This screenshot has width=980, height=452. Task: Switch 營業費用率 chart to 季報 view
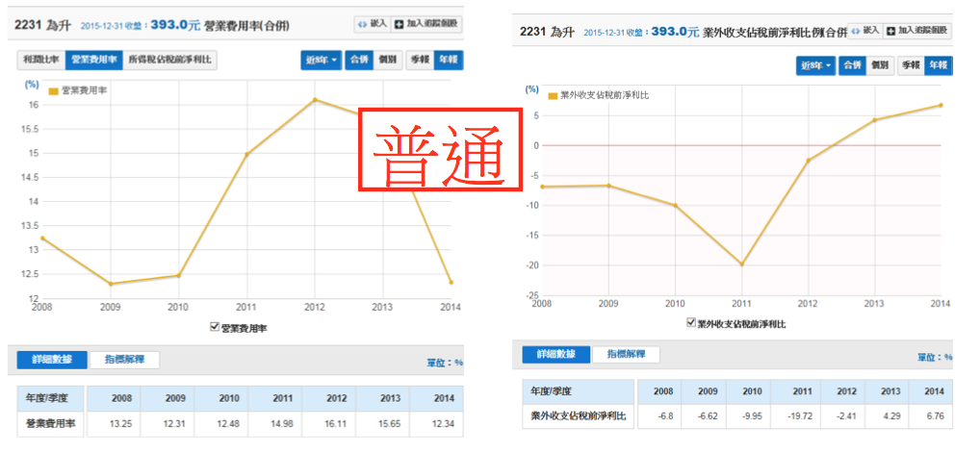point(420,61)
